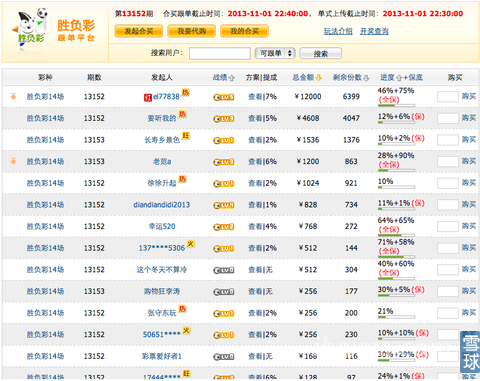
Task: Click the amount ¥4608
Action: (308, 118)
